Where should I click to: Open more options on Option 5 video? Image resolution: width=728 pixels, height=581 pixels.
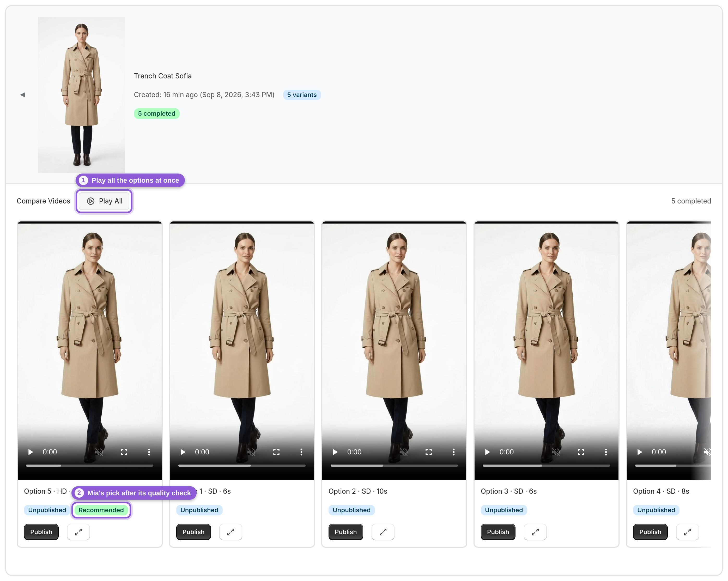coord(149,452)
